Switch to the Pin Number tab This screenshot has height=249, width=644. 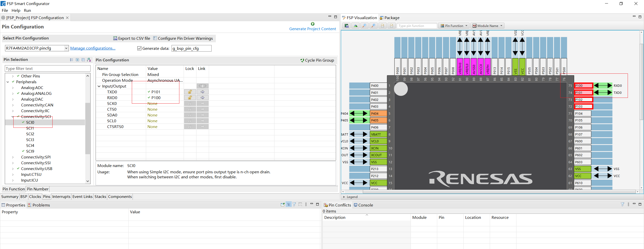(38, 189)
